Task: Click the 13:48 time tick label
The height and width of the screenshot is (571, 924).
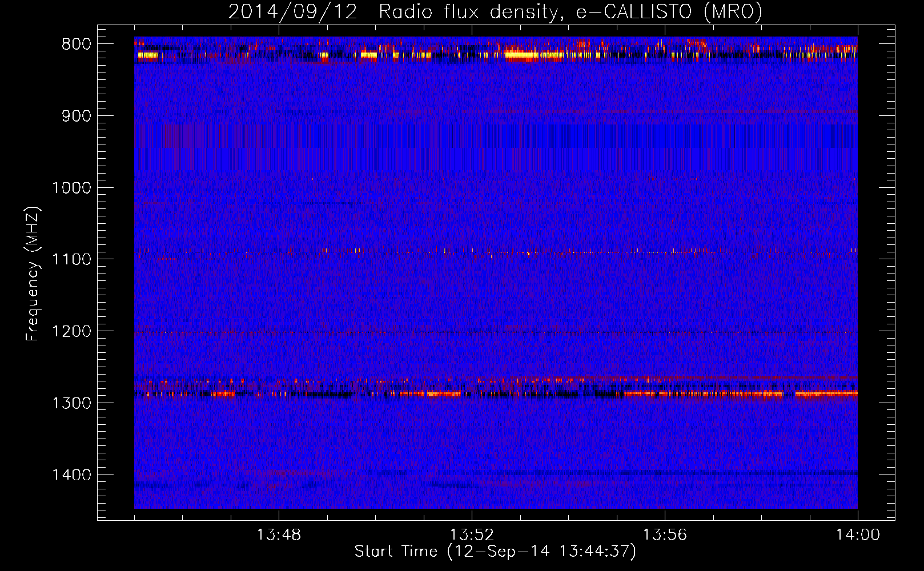Action: pos(279,535)
